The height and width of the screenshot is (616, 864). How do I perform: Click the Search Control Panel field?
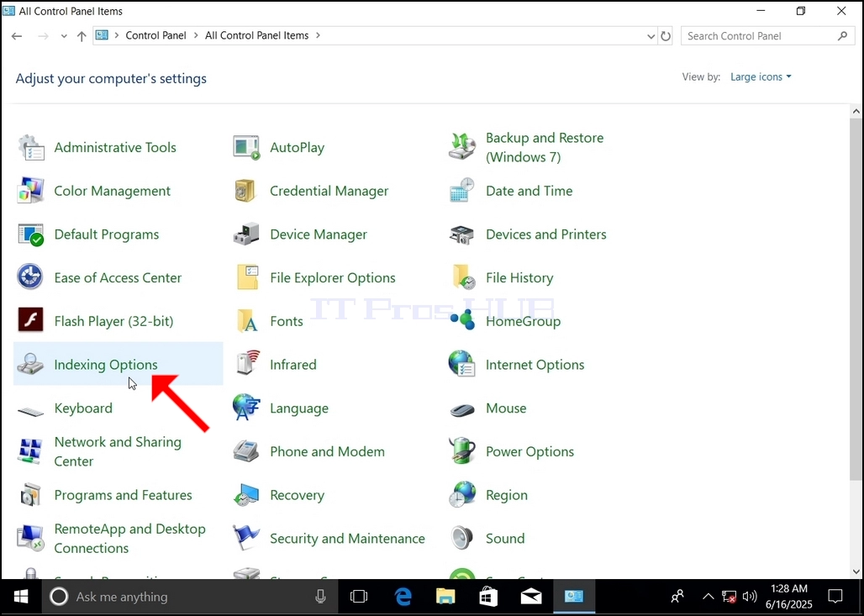tap(767, 36)
